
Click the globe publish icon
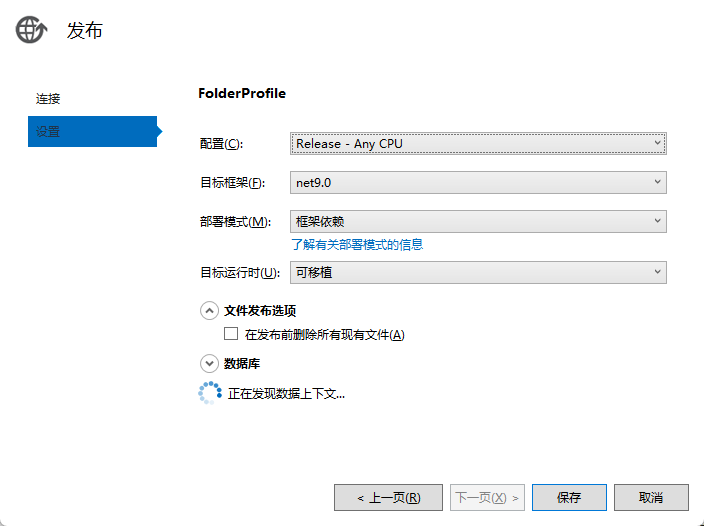(31, 31)
